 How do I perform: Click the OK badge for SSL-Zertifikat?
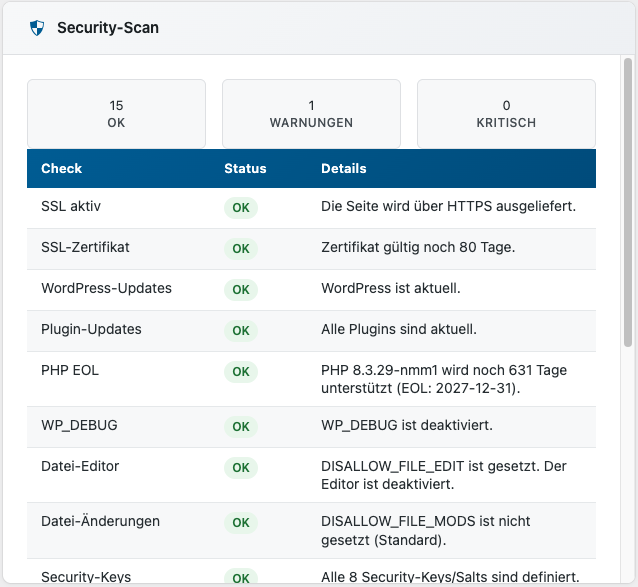pyautogui.click(x=240, y=248)
